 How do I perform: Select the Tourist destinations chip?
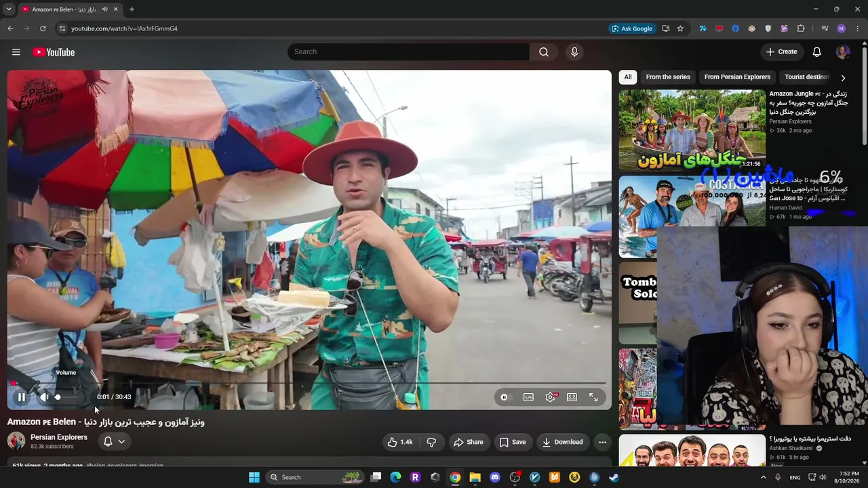(x=806, y=77)
